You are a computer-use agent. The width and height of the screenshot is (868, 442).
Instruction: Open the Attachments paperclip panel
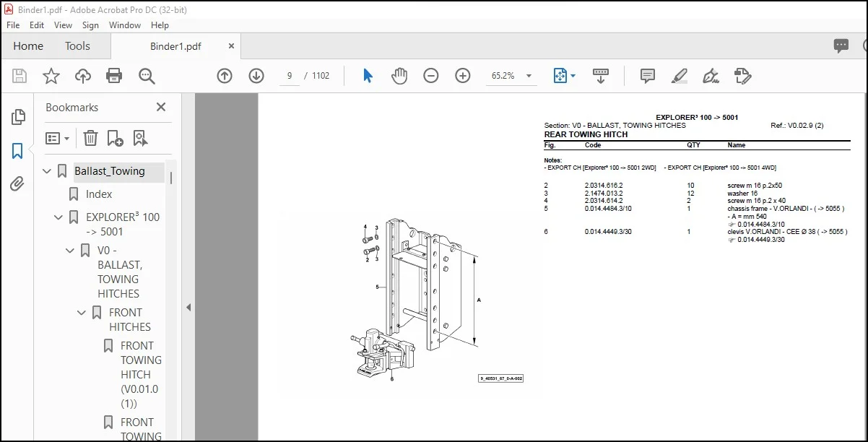pos(18,184)
